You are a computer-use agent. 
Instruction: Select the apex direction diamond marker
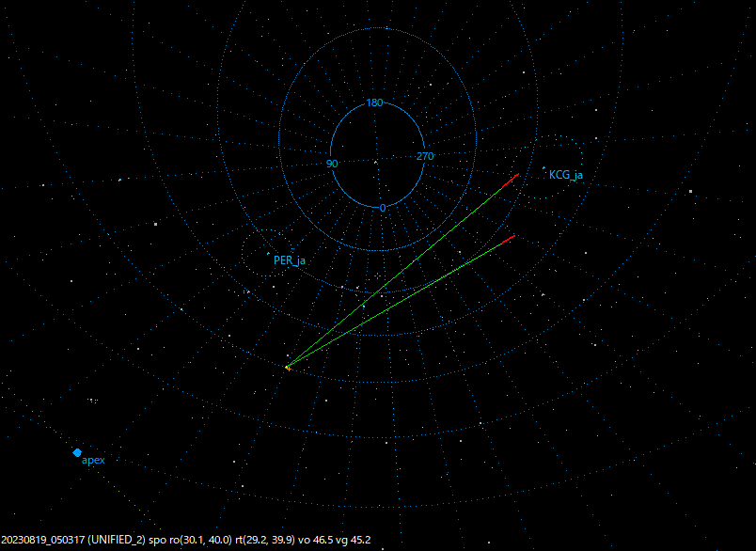[x=76, y=452]
